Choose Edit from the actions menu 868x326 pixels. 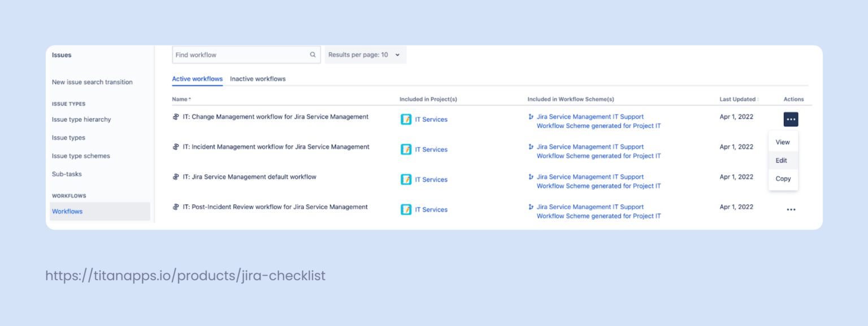click(x=782, y=160)
